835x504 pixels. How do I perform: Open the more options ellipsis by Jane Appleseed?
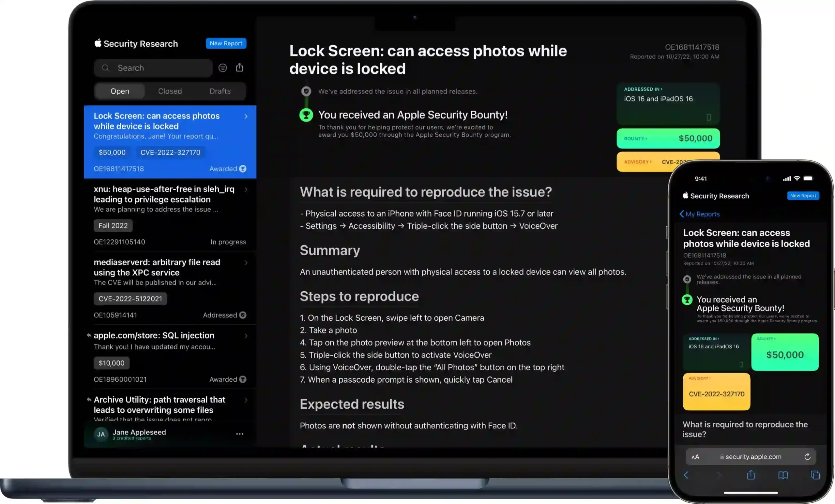[240, 434]
